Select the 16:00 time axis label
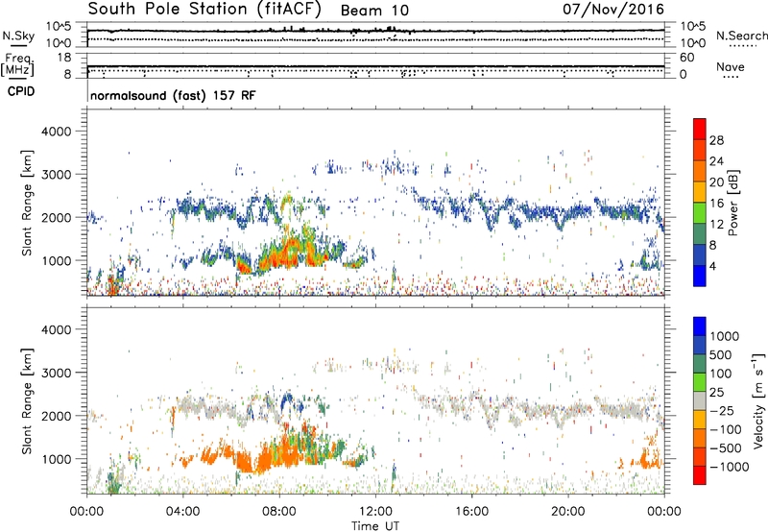 471,512
